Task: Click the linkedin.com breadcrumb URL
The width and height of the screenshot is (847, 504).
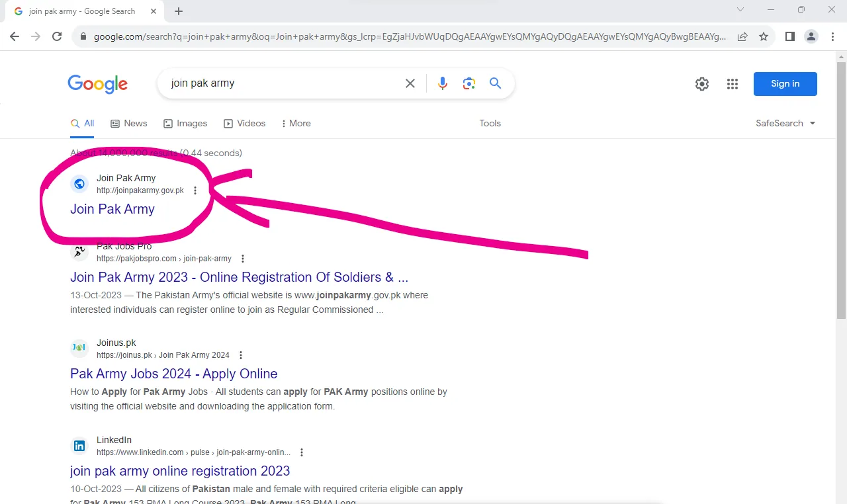Action: click(x=193, y=452)
